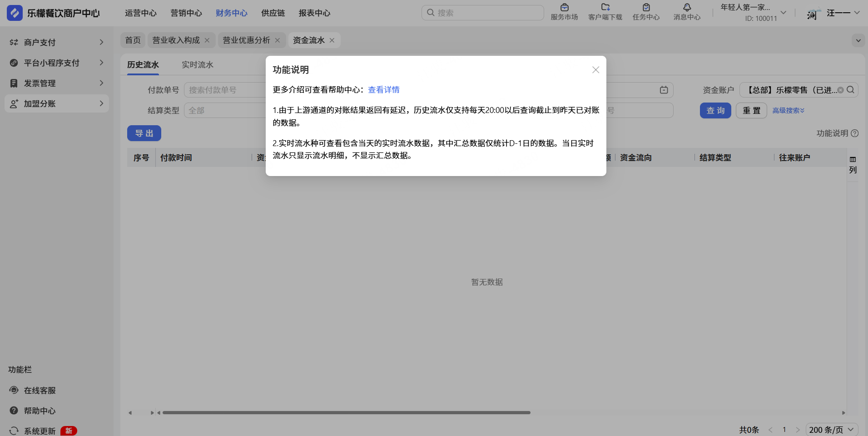The height and width of the screenshot is (436, 868).
Task: Open the column settings 列 icon
Action: coord(853,164)
